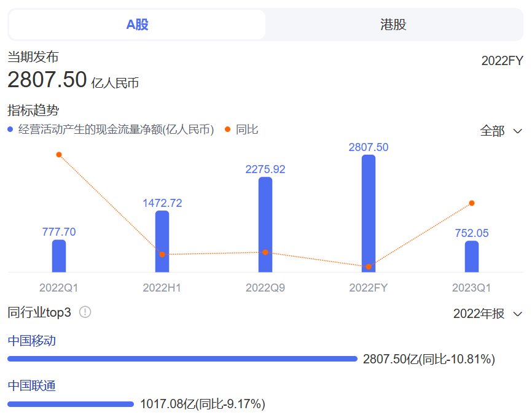Click the 指标趋势 section heading

point(33,110)
